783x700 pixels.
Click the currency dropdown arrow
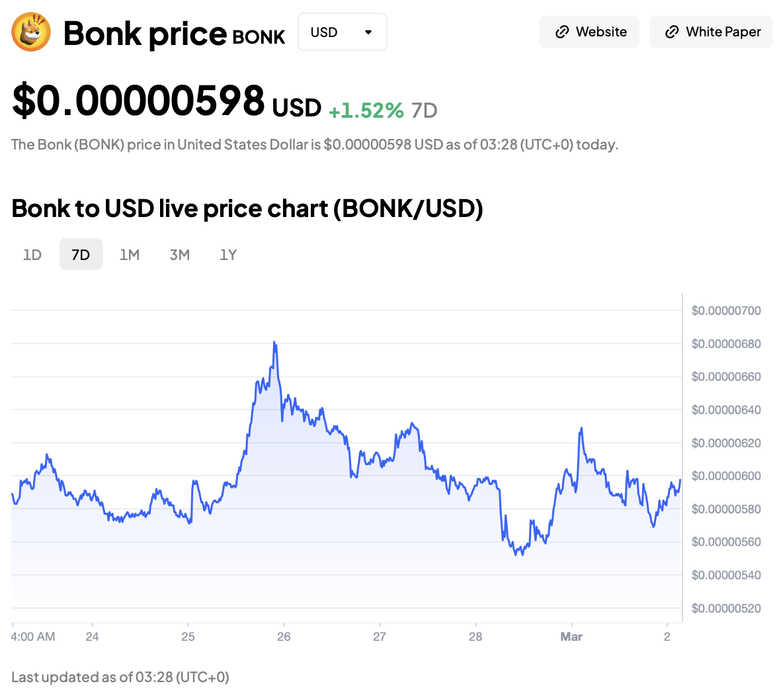pos(368,32)
